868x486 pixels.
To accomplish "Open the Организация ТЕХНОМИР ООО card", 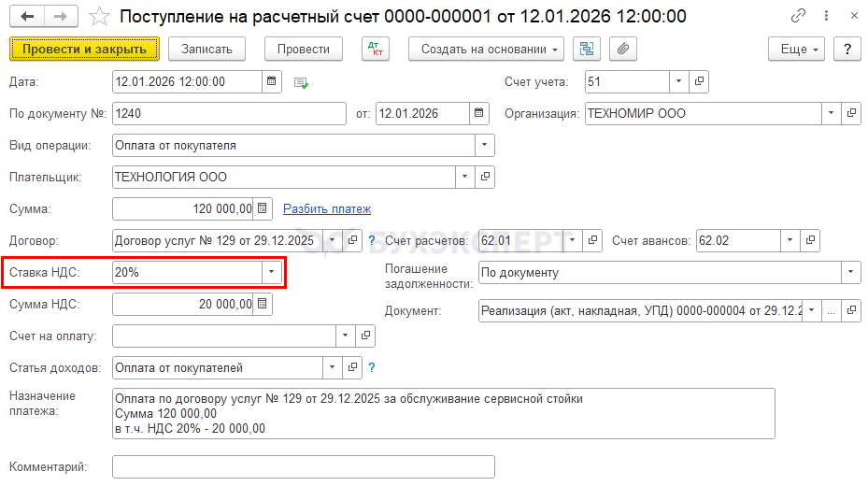I will click(851, 113).
